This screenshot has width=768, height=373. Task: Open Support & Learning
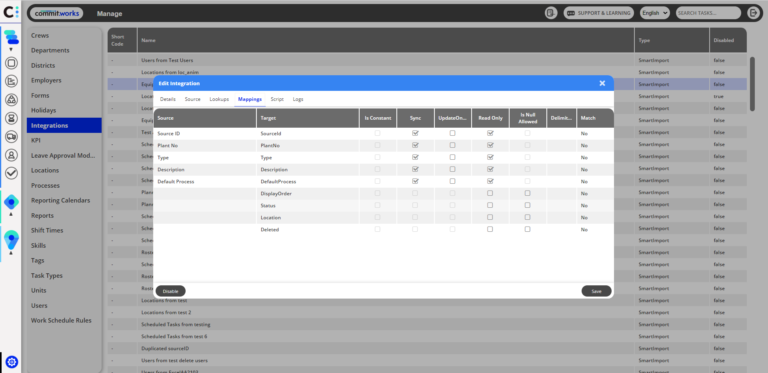pos(599,13)
